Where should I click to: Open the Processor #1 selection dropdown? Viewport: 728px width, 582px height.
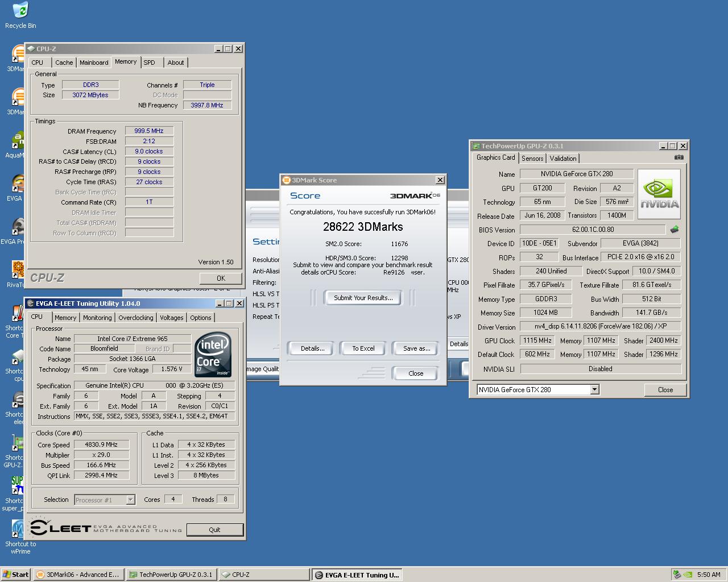[105, 500]
